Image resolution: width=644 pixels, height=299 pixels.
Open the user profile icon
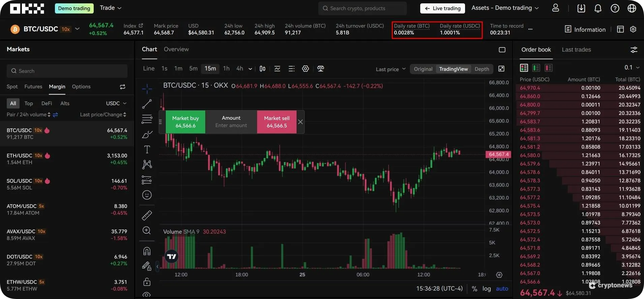556,8
